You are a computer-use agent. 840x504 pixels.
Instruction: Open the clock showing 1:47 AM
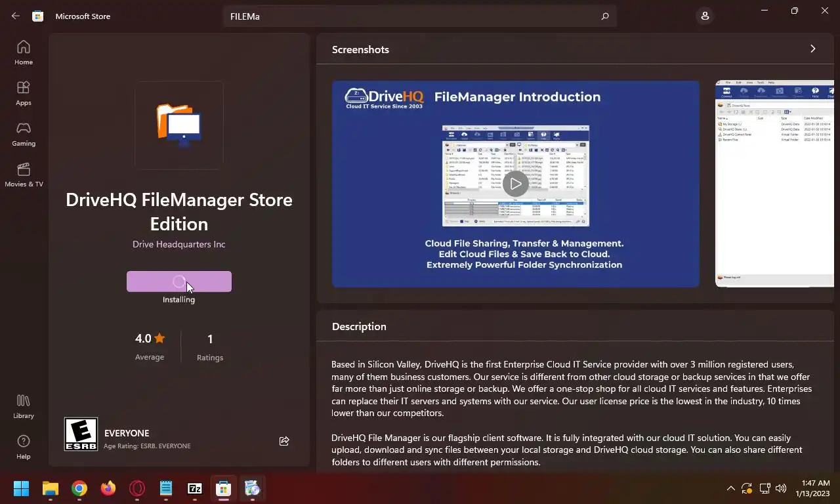pyautogui.click(x=813, y=488)
